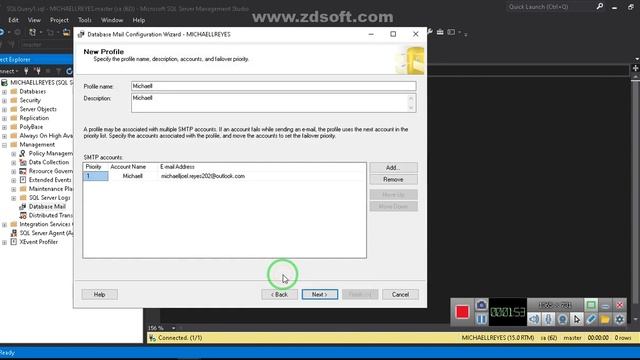Select the green capture region icon
This screenshot has height=360, width=640.
(591, 305)
